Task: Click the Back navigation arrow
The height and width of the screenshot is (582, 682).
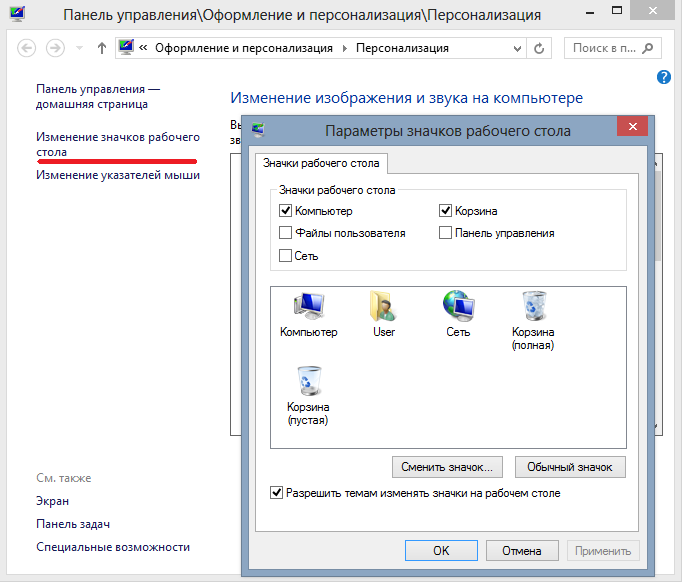Action: point(26,48)
